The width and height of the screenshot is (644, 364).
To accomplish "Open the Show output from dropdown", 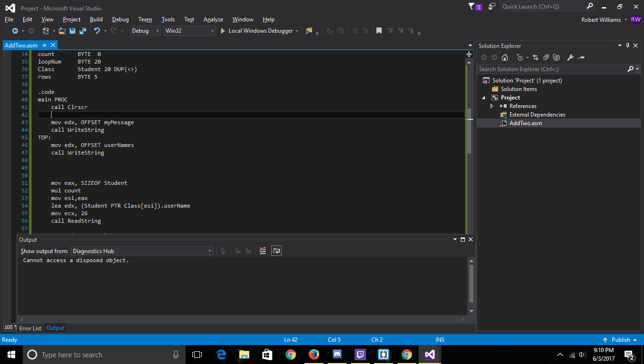I will (x=142, y=251).
